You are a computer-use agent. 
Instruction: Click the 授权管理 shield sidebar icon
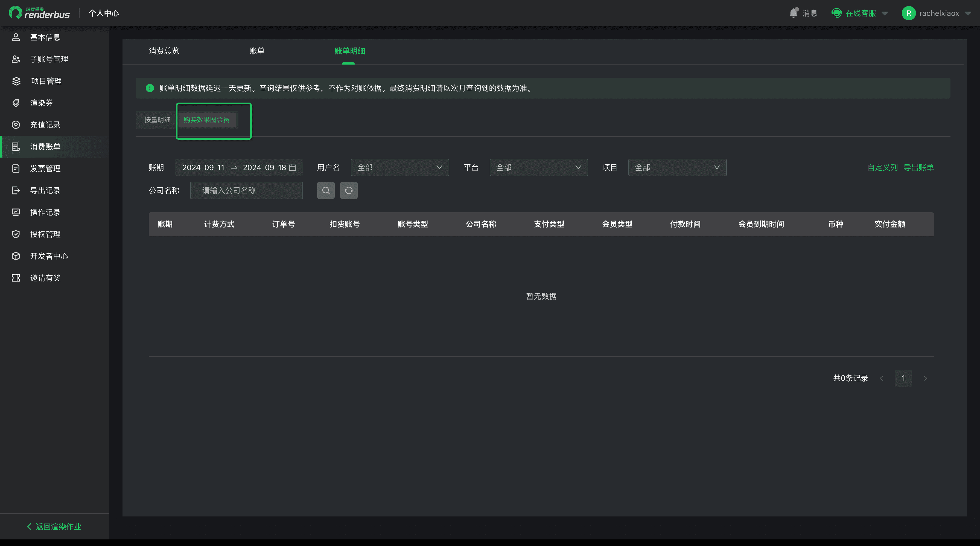tap(16, 234)
